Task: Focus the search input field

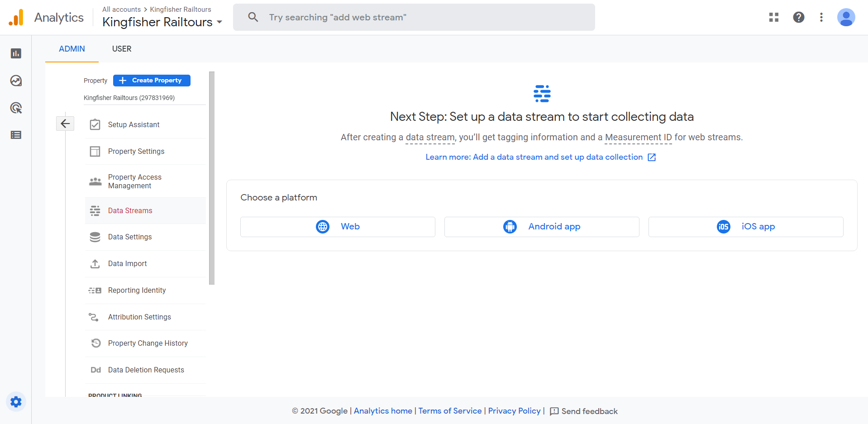Action: [414, 17]
